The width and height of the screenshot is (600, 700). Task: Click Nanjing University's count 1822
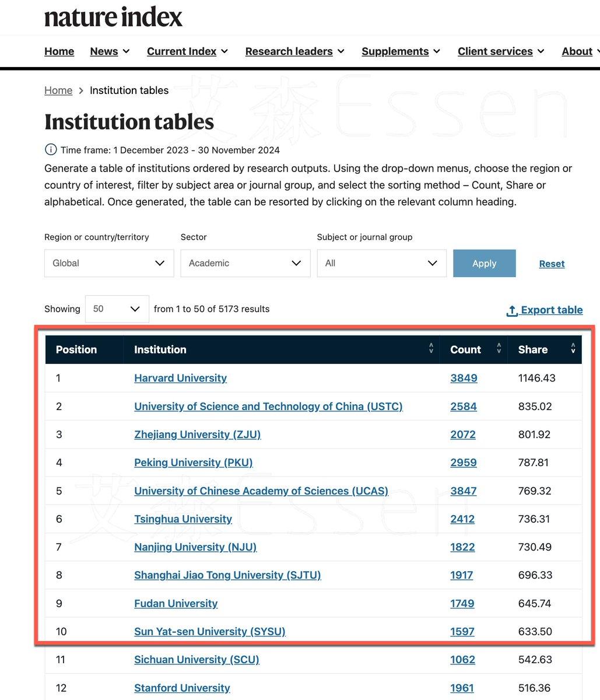click(x=462, y=547)
